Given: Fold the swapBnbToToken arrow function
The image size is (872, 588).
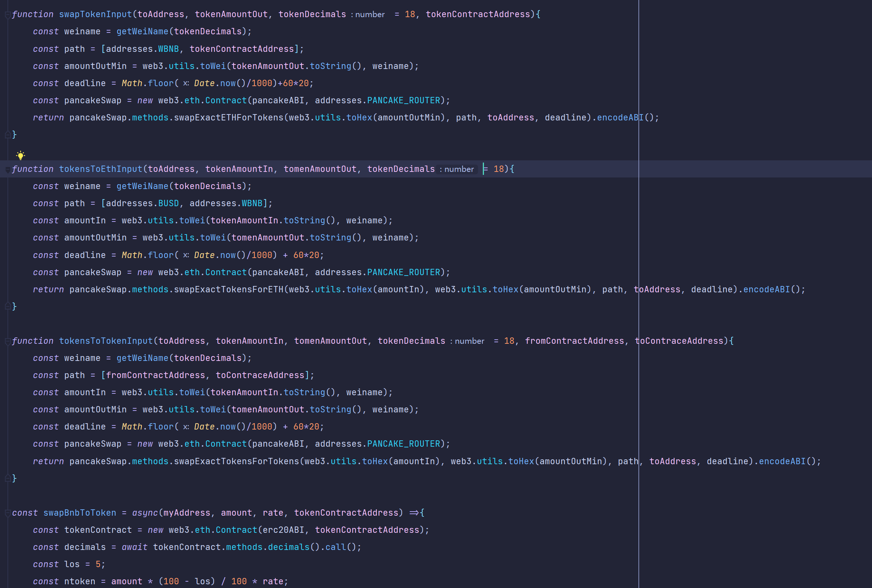Looking at the screenshot, I should (7, 513).
